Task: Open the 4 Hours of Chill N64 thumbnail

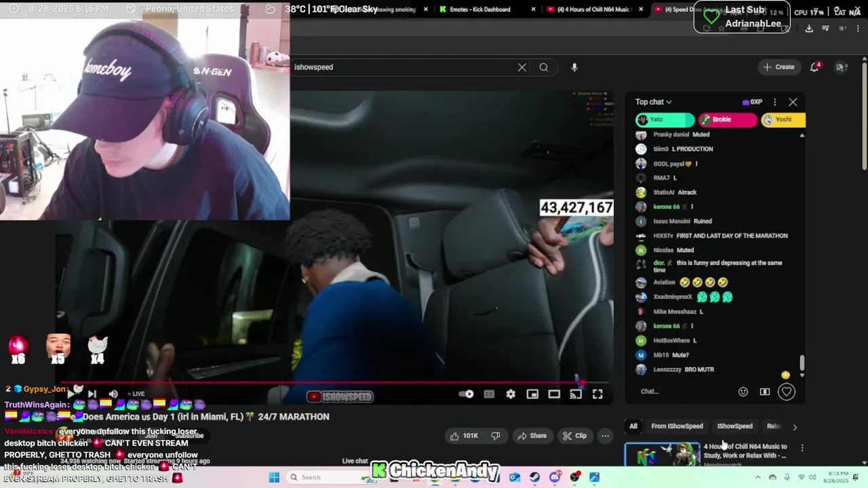Action: 662,454
